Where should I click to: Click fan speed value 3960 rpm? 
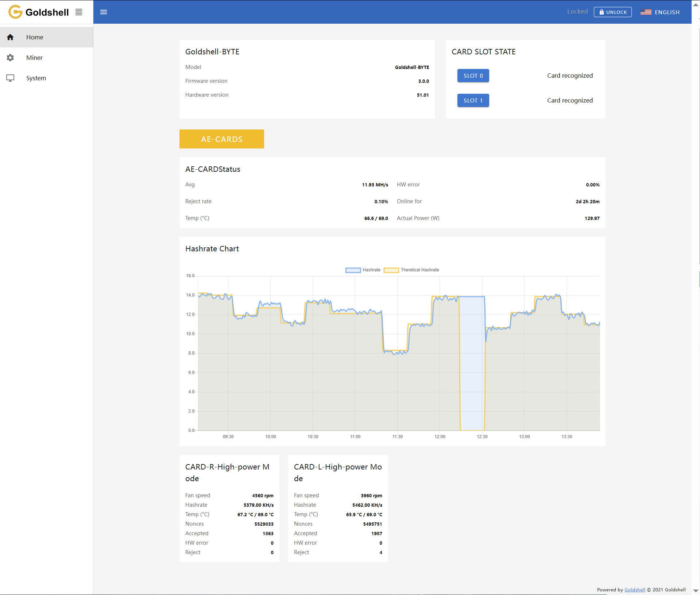coord(371,496)
